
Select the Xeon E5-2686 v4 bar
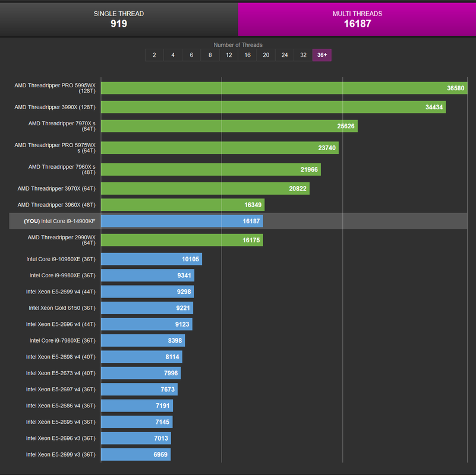pos(137,406)
